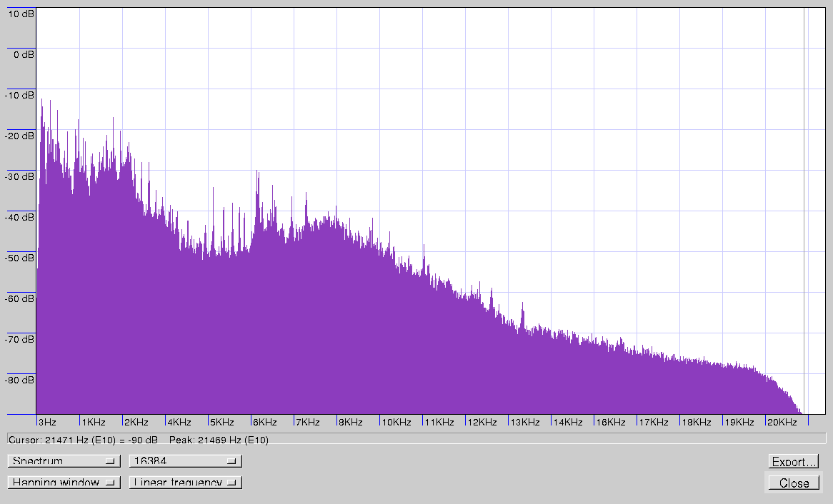Click the cursor and peak readout bar
The width and height of the screenshot is (833, 504).
coord(416,439)
